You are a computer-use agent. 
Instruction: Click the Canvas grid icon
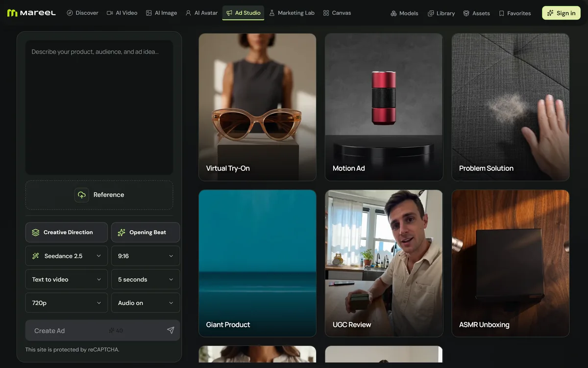[x=326, y=13]
